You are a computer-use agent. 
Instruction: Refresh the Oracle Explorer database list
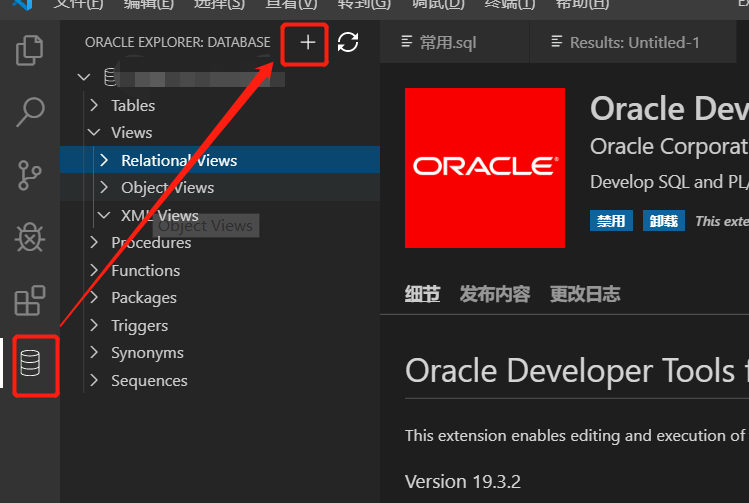pos(348,42)
